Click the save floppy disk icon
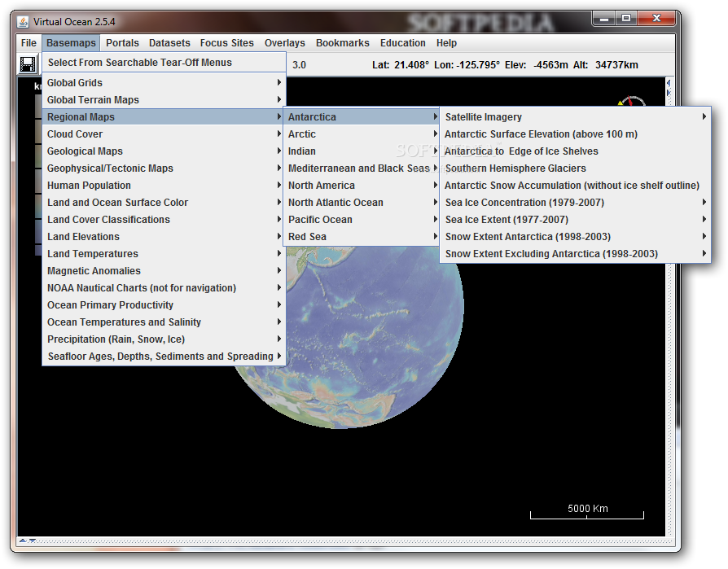 [28, 64]
